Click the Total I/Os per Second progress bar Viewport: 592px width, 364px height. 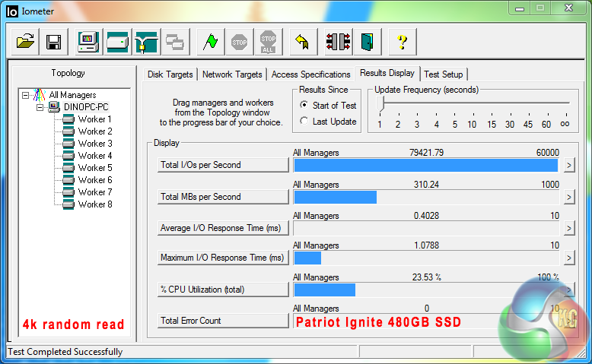pos(426,165)
